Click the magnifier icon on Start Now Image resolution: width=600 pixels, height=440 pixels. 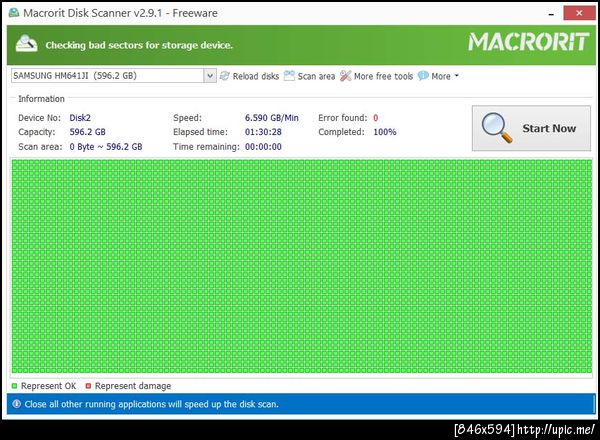pos(497,127)
